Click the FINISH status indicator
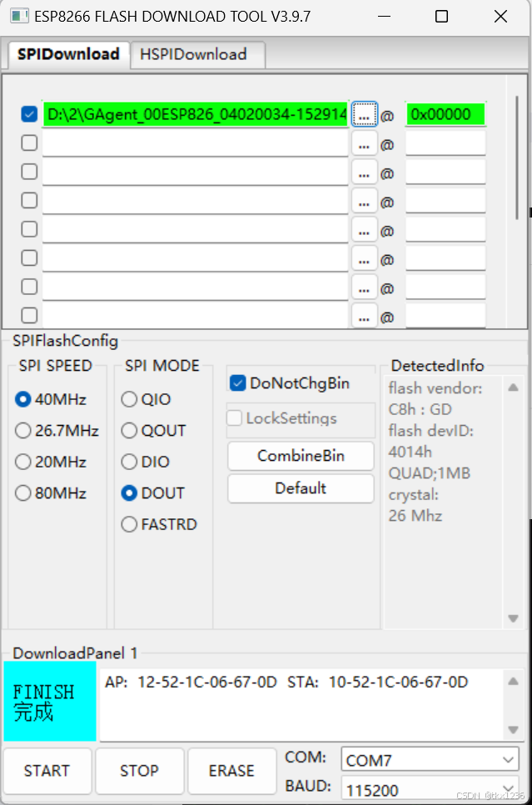Viewport: 532px width, 805px height. pyautogui.click(x=50, y=702)
